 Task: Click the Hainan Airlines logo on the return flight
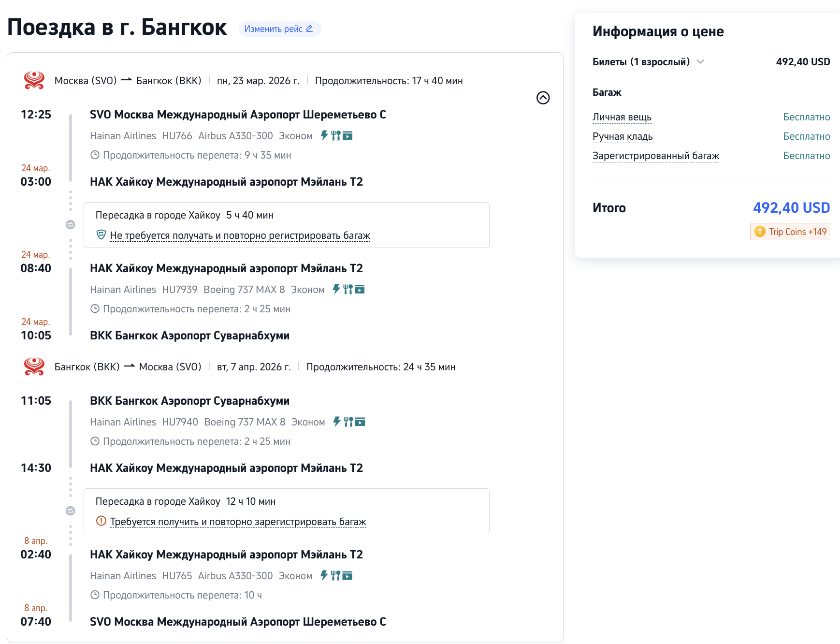(x=34, y=366)
